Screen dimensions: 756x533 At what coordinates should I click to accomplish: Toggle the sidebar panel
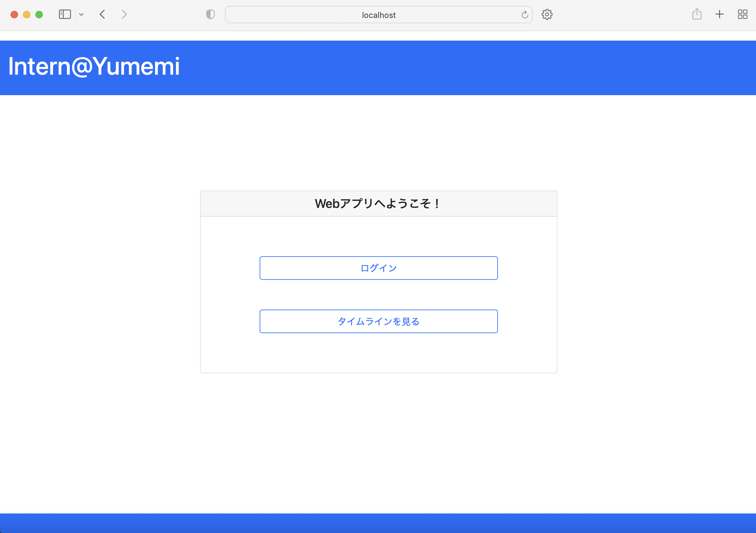[x=65, y=14]
